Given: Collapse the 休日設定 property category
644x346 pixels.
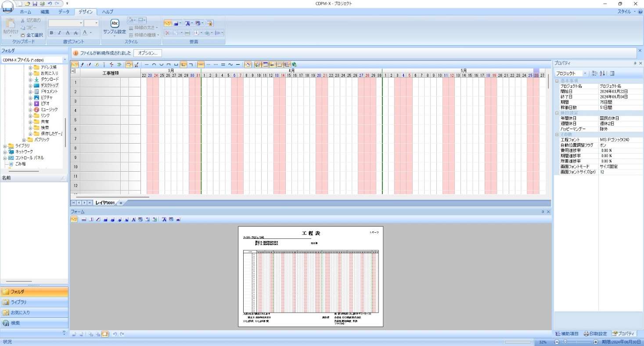Looking at the screenshot, I should click(x=557, y=113).
